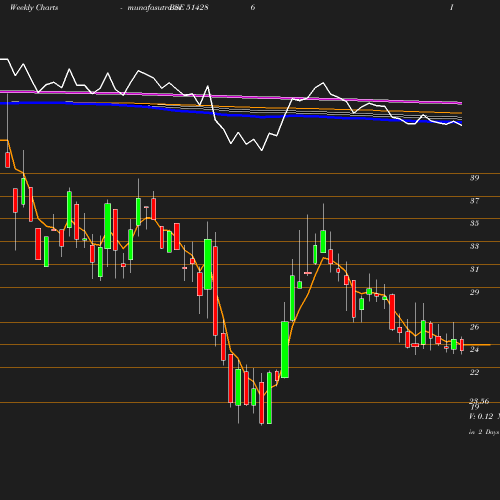
Task: Select the price label 31
Action: click(474, 269)
